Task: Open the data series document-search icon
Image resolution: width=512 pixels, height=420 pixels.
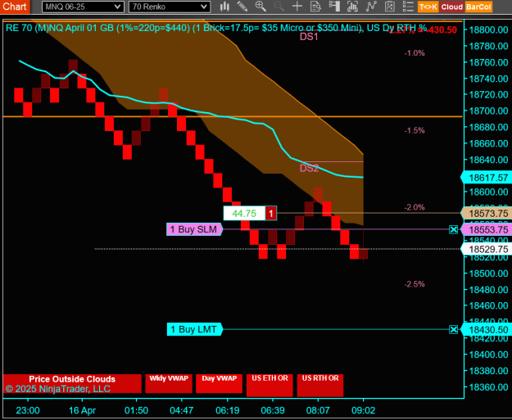Action: (x=315, y=7)
